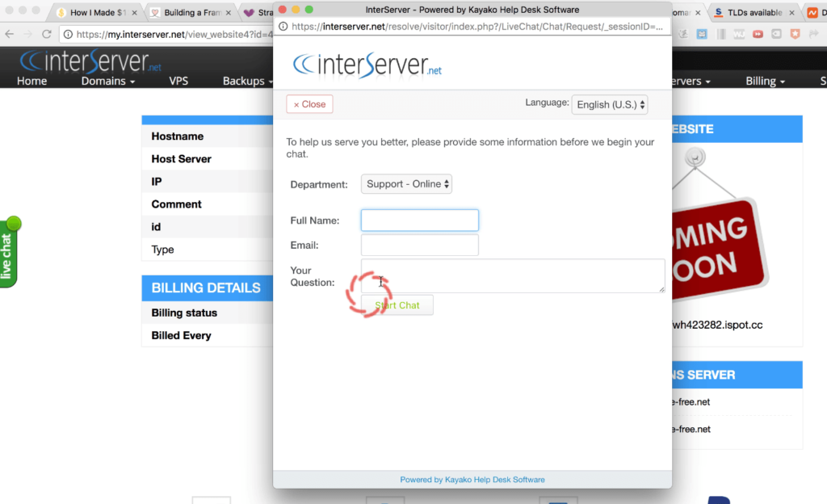Viewport: 827px width, 504px height.
Task: Click the forward arrow in the browser toolbar
Action: click(28, 34)
